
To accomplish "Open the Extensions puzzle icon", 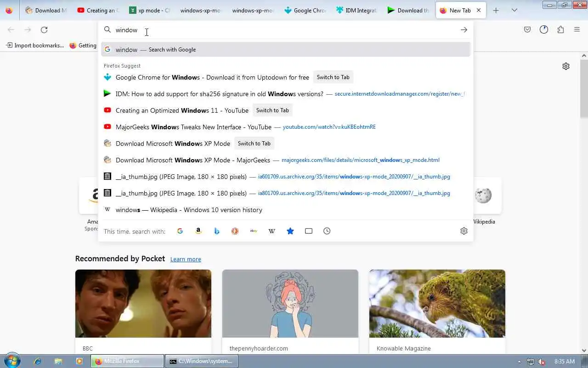I will click(560, 30).
